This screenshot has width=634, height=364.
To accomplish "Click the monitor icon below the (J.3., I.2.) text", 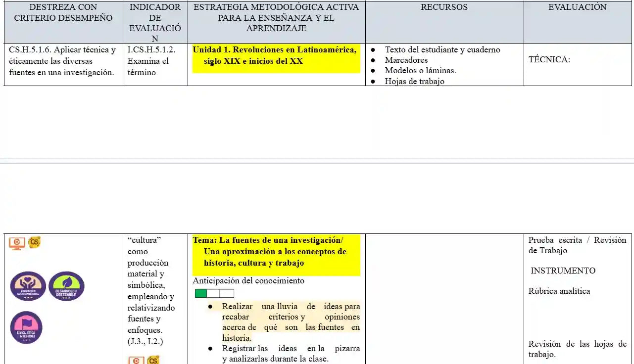I will tap(136, 360).
